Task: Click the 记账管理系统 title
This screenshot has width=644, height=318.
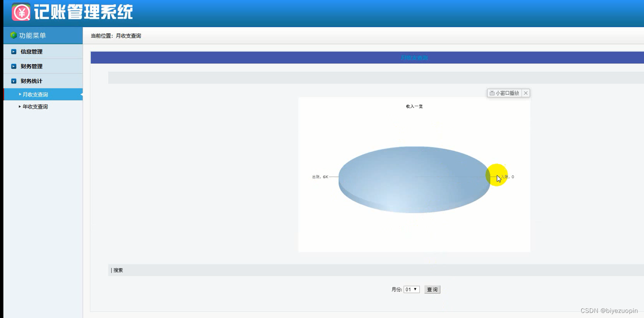Action: point(84,12)
